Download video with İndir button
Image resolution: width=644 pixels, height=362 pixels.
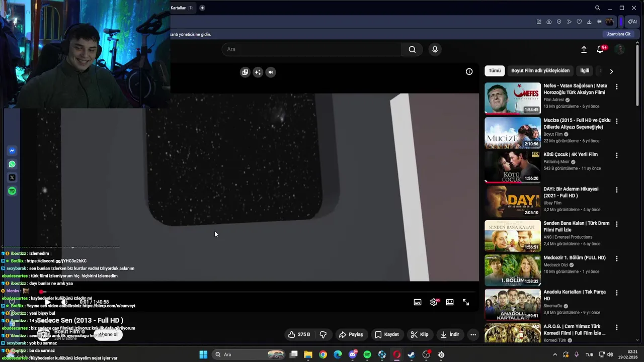click(450, 334)
